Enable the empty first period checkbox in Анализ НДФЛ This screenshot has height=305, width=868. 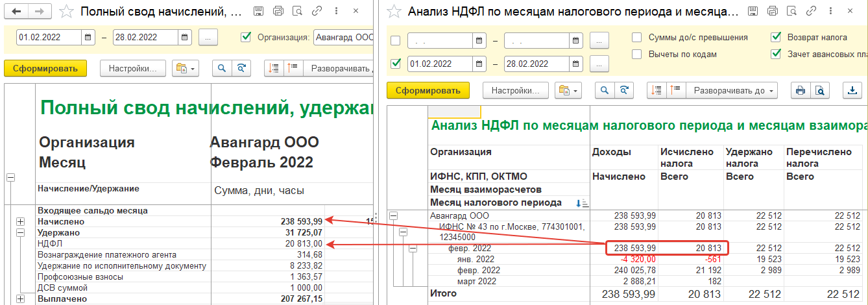396,41
